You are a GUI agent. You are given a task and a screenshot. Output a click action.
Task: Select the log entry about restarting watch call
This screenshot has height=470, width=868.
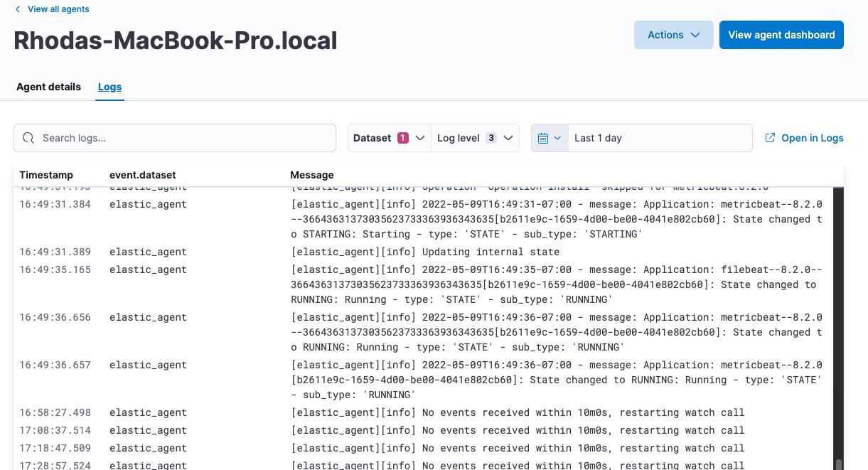(517, 412)
